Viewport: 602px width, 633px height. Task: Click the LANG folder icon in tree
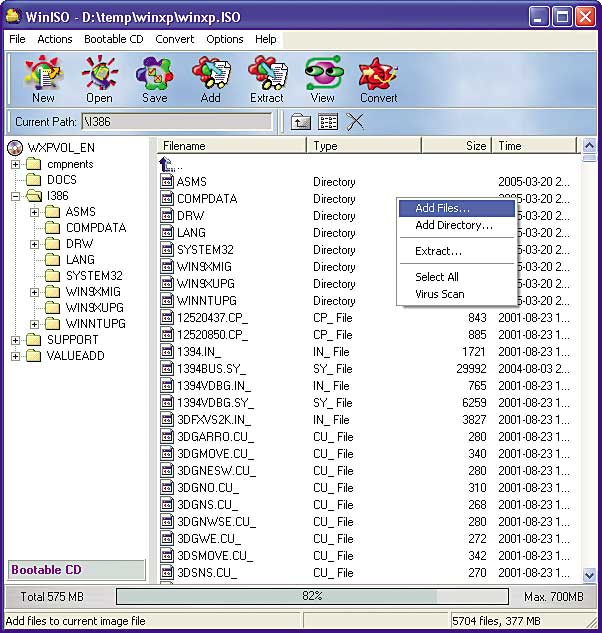point(52,260)
